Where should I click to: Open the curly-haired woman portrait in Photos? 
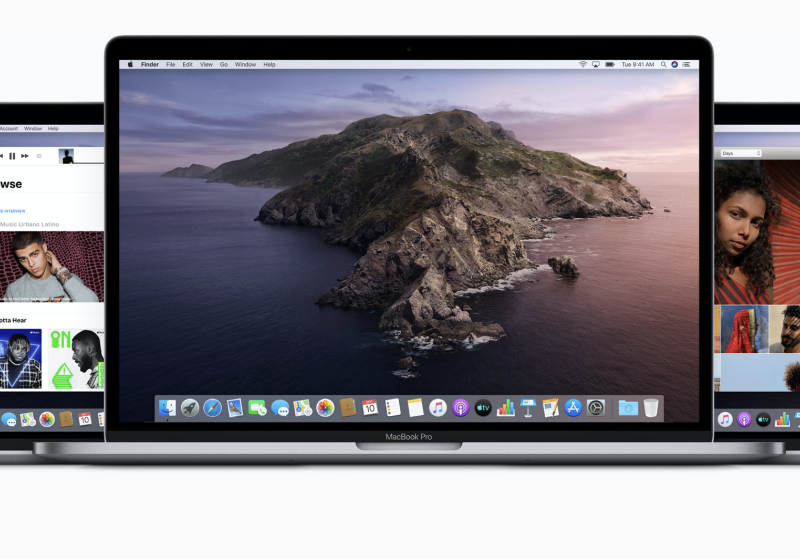(757, 232)
